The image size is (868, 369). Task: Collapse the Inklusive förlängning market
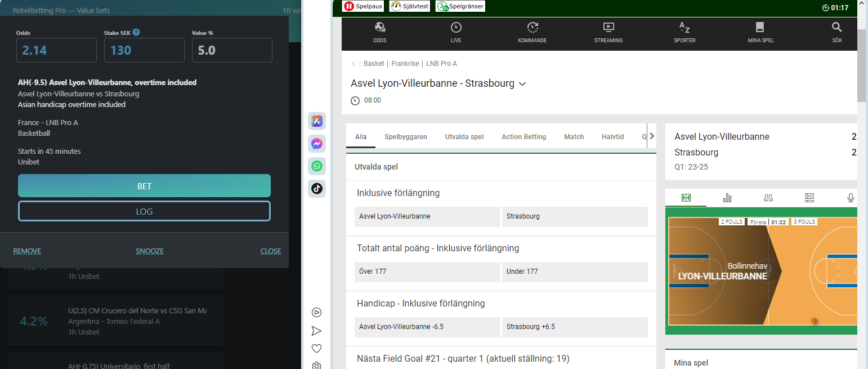[x=501, y=193]
